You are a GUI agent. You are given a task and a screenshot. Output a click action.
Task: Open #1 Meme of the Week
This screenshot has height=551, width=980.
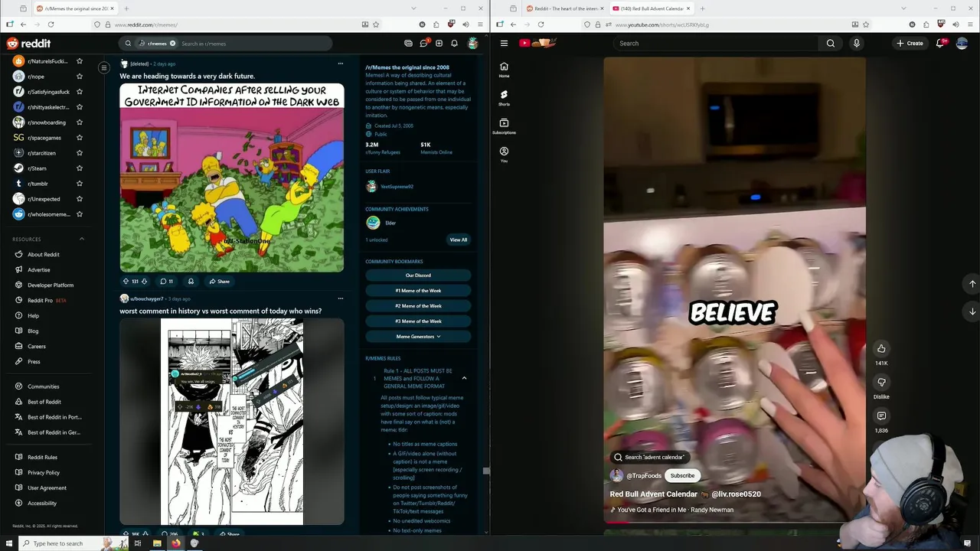coord(418,291)
